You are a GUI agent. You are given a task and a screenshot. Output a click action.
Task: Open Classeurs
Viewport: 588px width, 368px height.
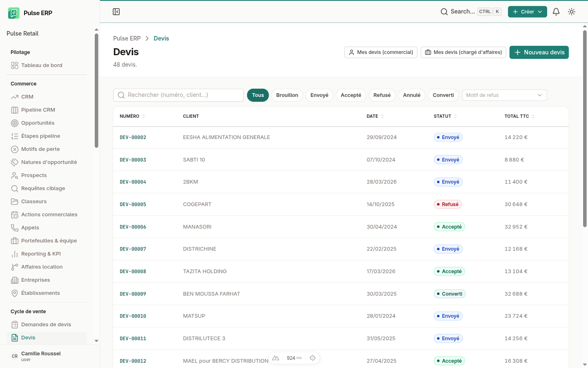tap(47, 202)
